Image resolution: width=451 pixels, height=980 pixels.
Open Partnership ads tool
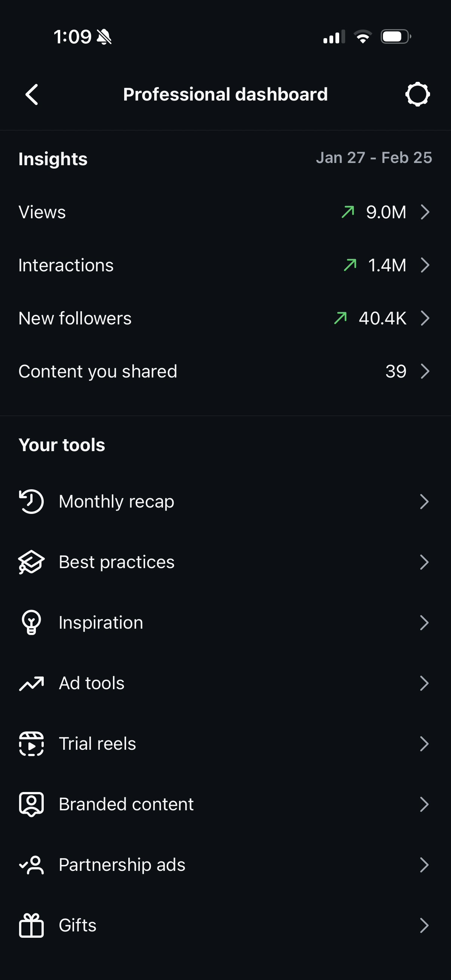pos(122,865)
